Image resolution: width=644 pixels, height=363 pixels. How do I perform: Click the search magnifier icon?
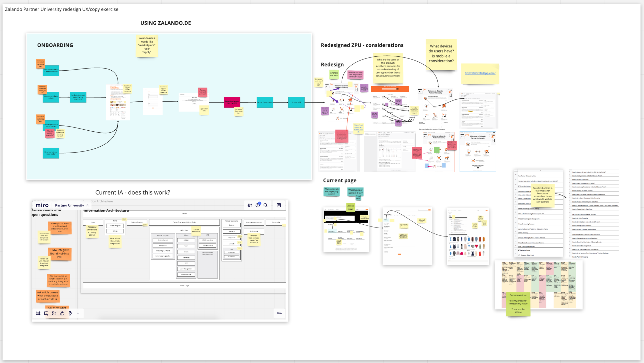[266, 205]
